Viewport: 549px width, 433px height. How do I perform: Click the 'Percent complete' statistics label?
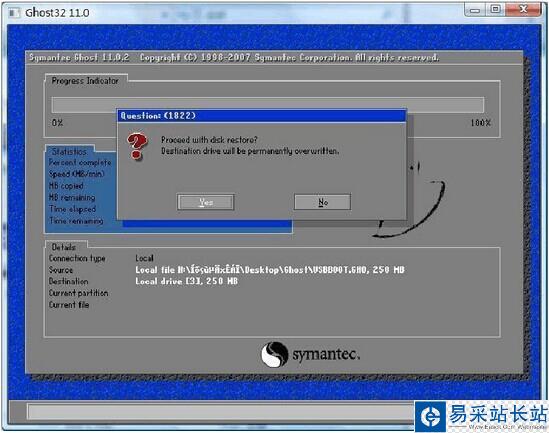pos(80,162)
